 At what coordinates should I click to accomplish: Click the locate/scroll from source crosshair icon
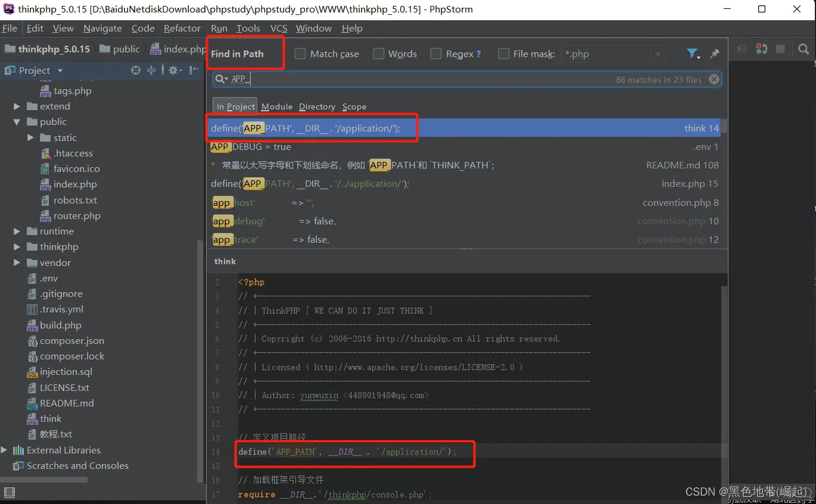tap(136, 70)
